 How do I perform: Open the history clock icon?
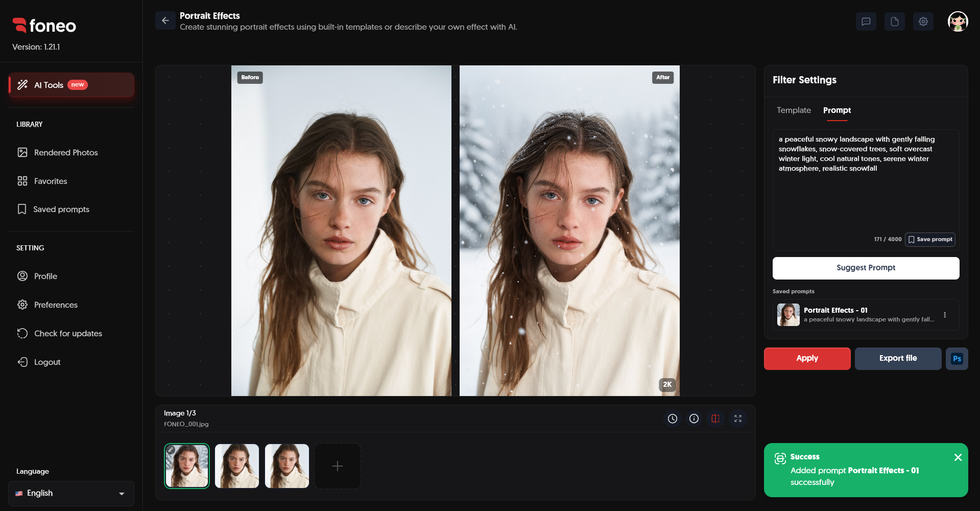click(673, 419)
